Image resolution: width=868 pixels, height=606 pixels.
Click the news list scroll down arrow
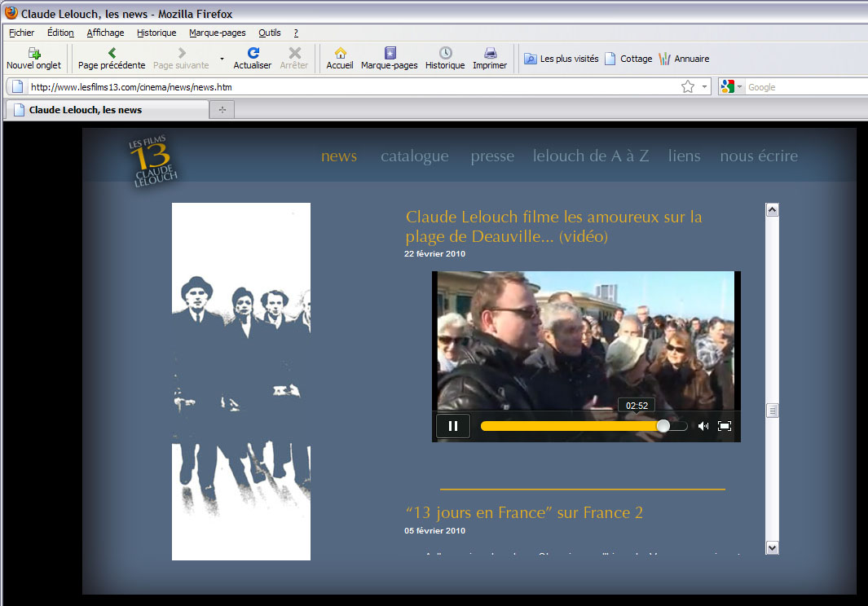pyautogui.click(x=772, y=547)
